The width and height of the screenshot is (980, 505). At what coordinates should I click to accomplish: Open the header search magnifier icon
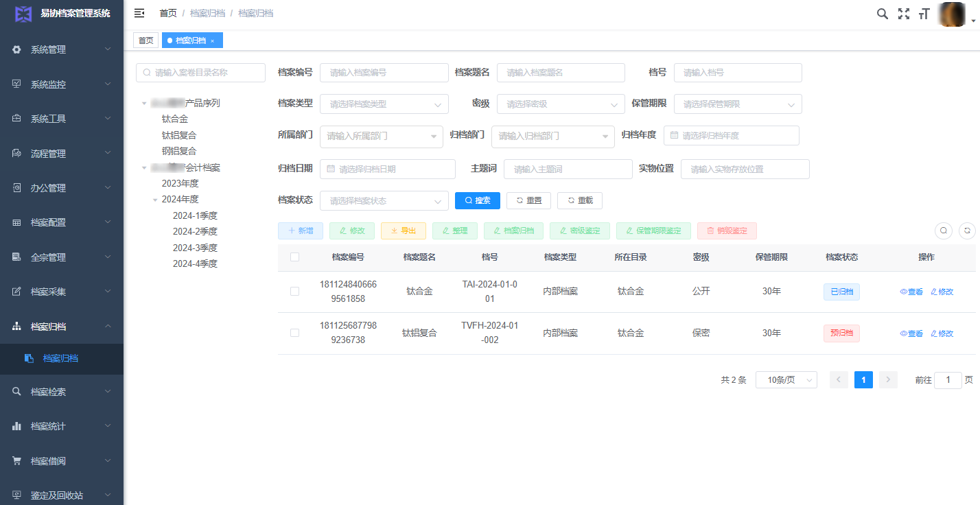883,14
